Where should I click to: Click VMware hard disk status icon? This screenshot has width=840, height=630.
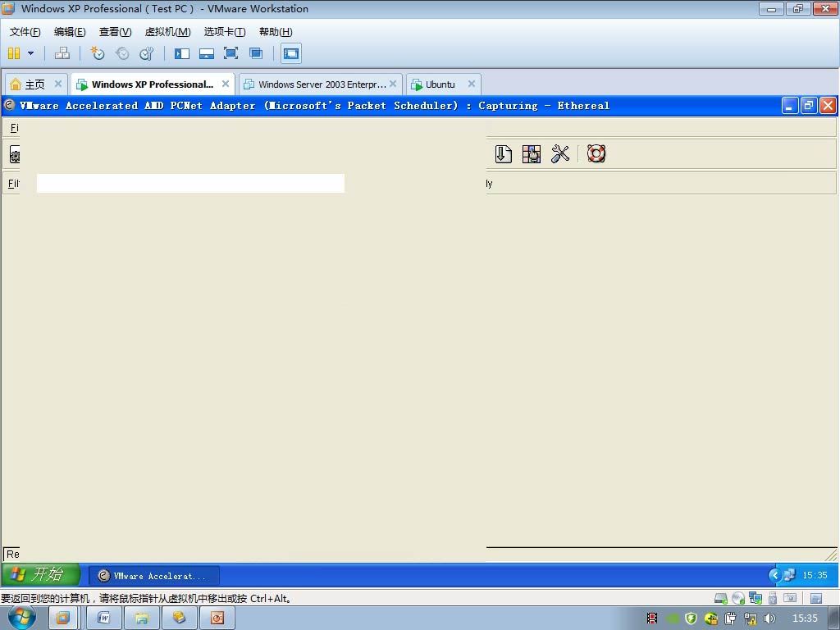(720, 598)
